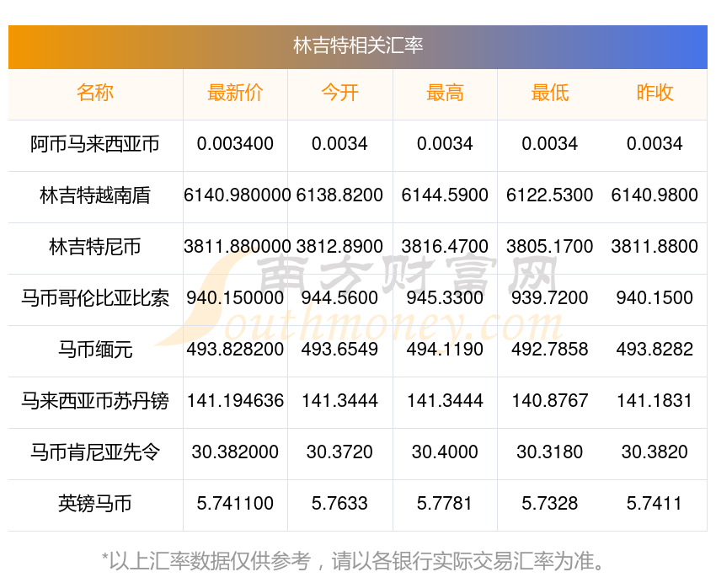The width and height of the screenshot is (716, 588).
Task: Click the value 3811.880000
Action: 237,247
